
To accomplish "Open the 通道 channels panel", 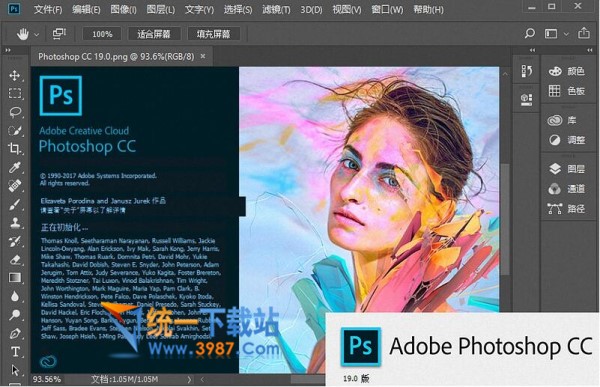I will [566, 189].
